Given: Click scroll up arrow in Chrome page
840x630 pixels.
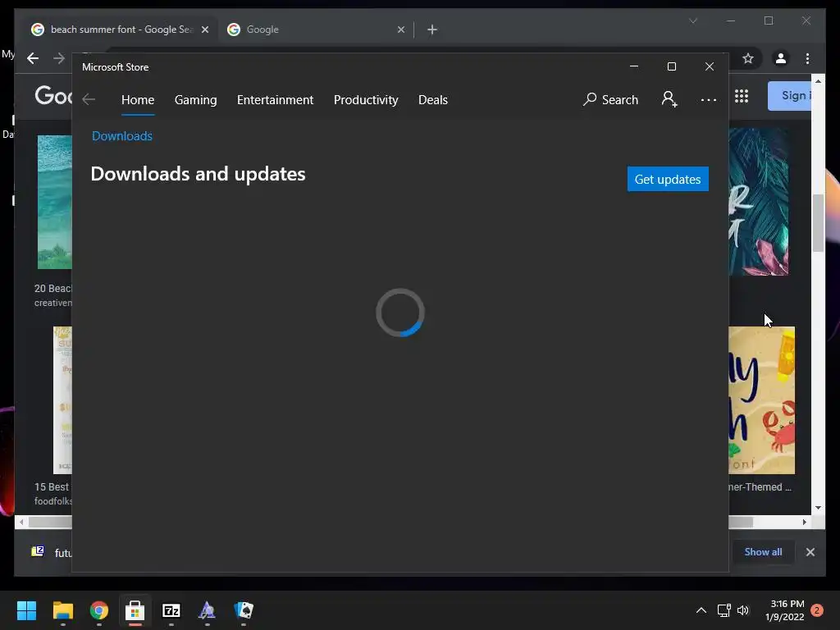Looking at the screenshot, I should (818, 81).
